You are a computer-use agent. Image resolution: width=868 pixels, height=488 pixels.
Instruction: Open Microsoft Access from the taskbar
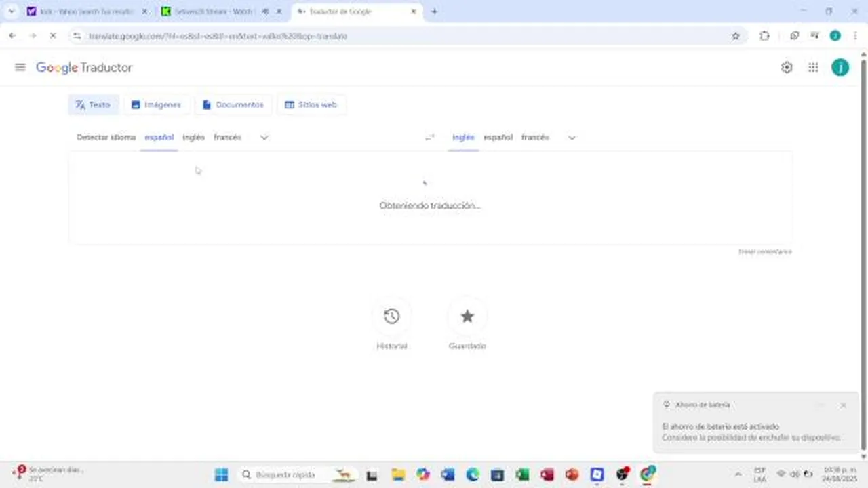point(547,474)
